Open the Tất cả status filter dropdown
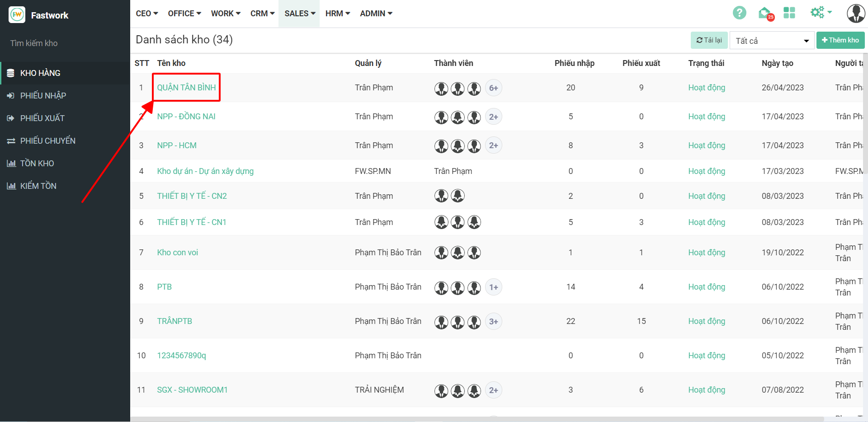 point(771,41)
